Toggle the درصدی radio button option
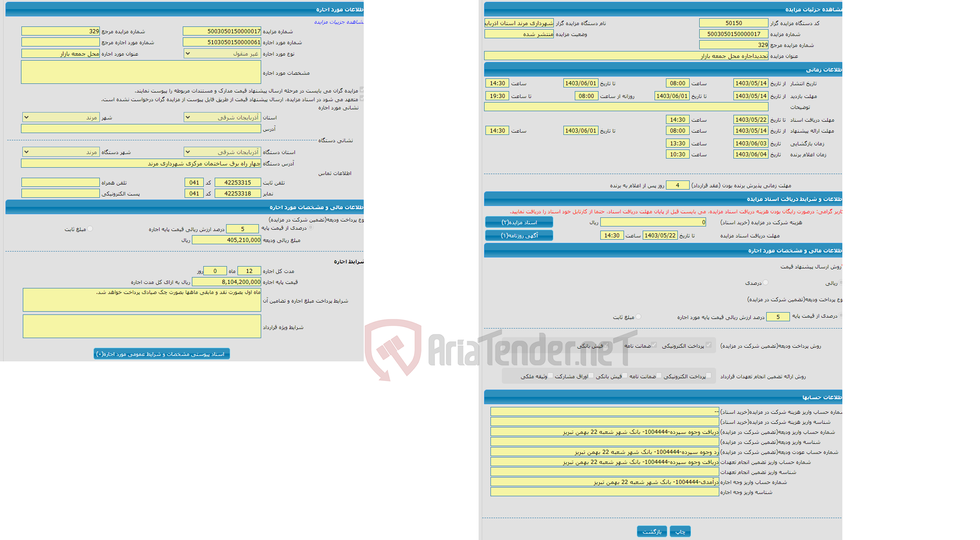Viewport: 980px width, 540px height. pos(769,282)
